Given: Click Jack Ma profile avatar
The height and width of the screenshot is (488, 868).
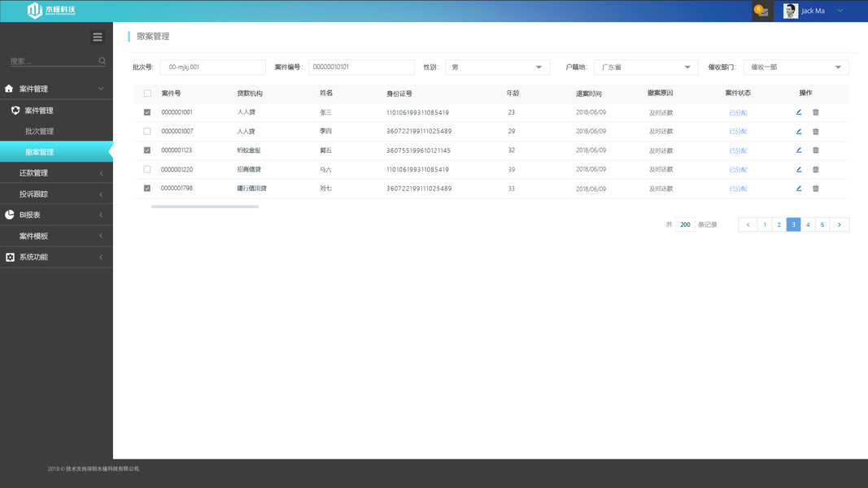Looking at the screenshot, I should 791,11.
